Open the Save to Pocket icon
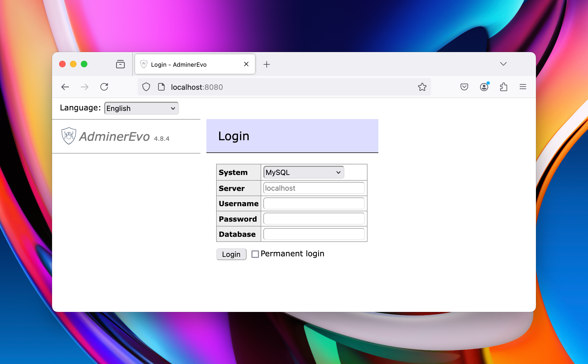The height and width of the screenshot is (364, 588). pos(464,87)
